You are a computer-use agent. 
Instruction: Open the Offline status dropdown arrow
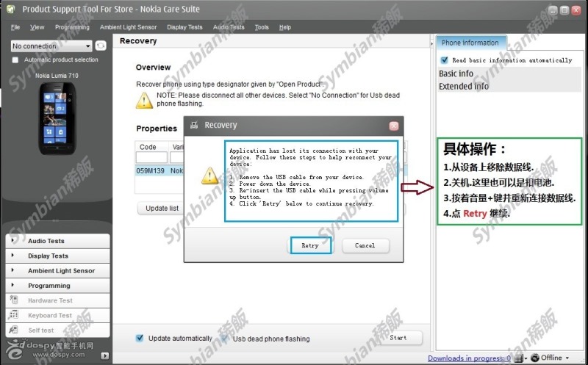point(567,358)
